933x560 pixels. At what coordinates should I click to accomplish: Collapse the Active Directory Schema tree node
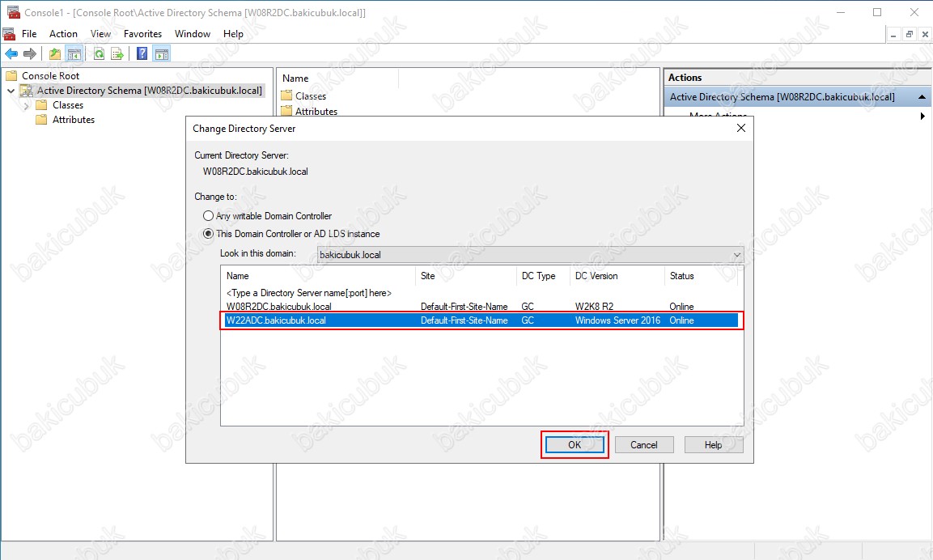tap(11, 91)
